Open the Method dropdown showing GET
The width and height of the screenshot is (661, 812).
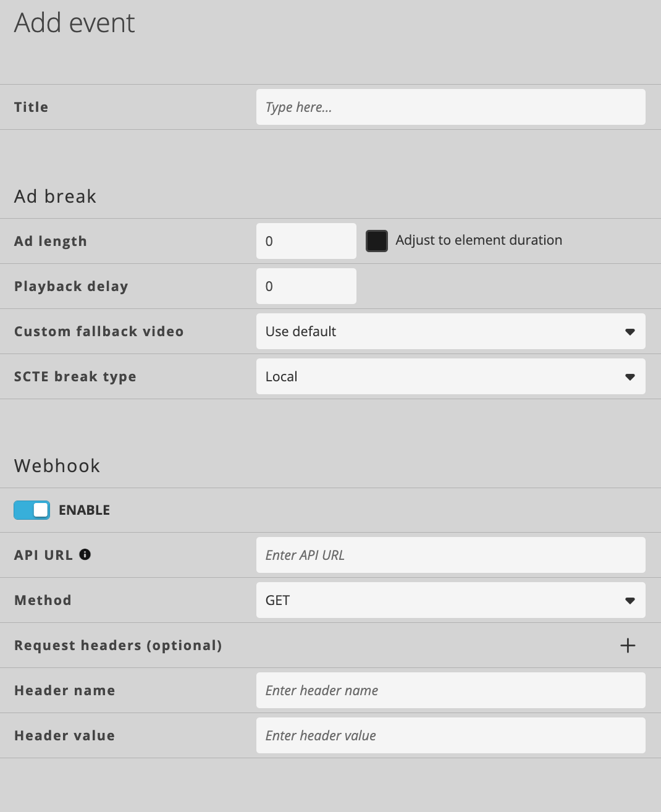tap(450, 600)
